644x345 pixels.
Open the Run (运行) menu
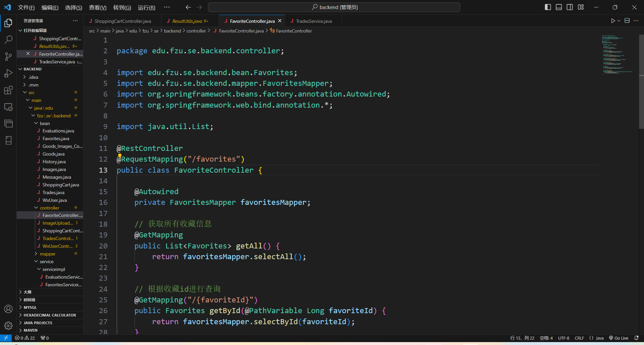(x=146, y=7)
